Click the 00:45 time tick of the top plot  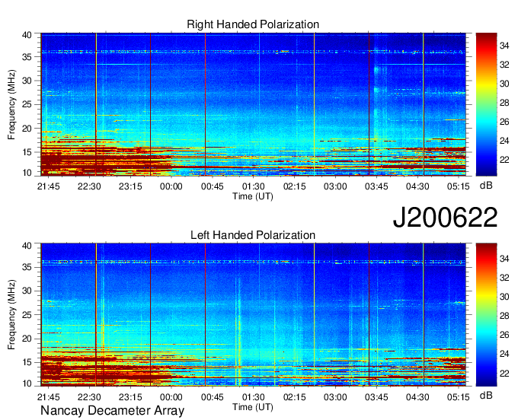coord(212,186)
